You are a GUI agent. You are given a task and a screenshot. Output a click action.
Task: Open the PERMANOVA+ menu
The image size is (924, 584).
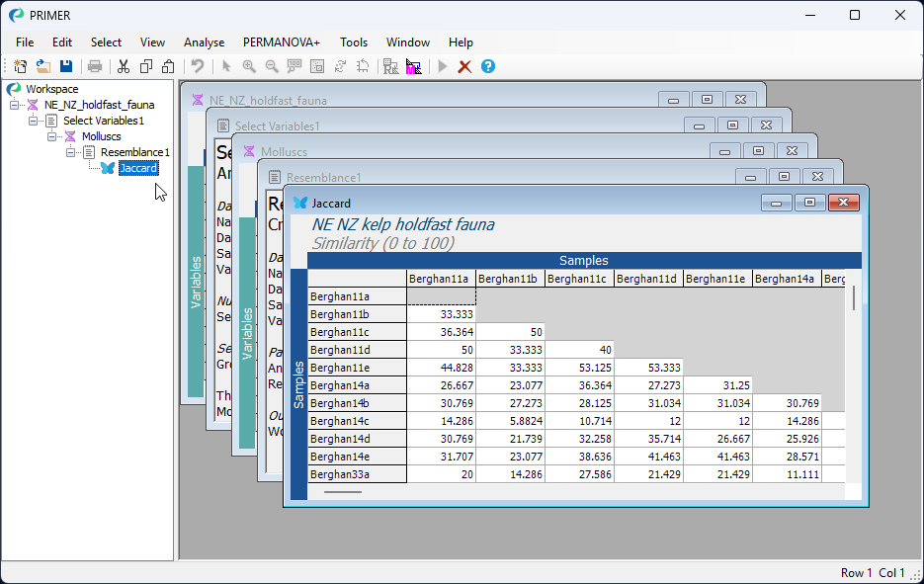click(x=282, y=42)
